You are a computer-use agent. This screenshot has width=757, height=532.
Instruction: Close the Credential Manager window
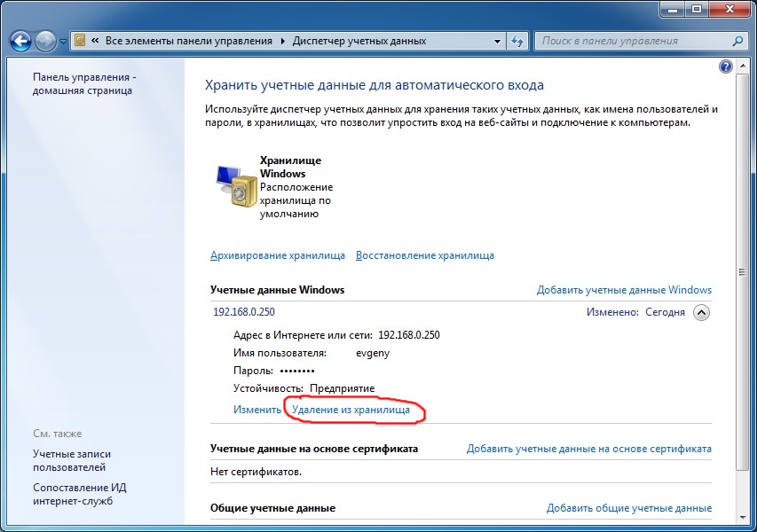point(729,9)
